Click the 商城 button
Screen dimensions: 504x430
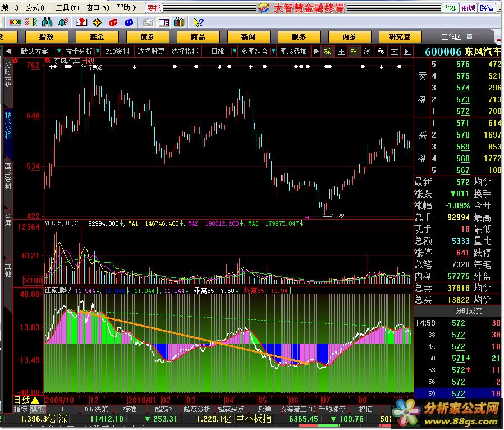coord(468,8)
